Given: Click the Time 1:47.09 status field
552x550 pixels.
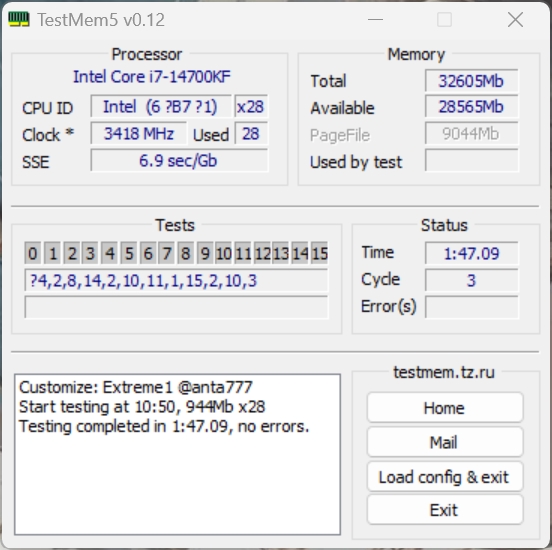Looking at the screenshot, I should (x=471, y=253).
